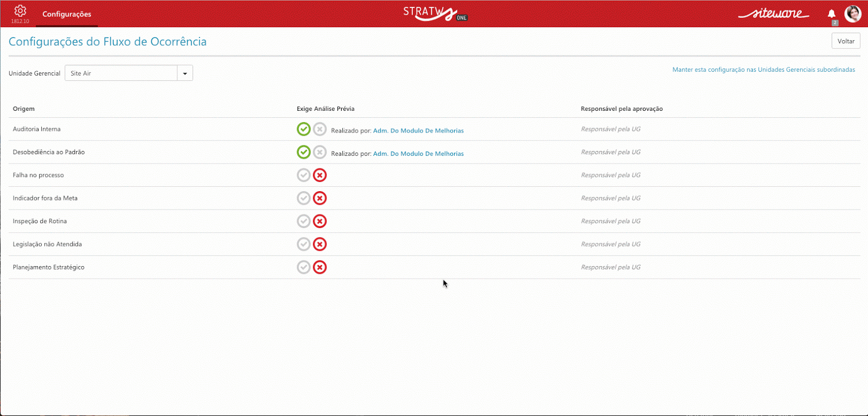
Task: Select the Planejamento Estratégico origin text
Action: click(x=49, y=267)
